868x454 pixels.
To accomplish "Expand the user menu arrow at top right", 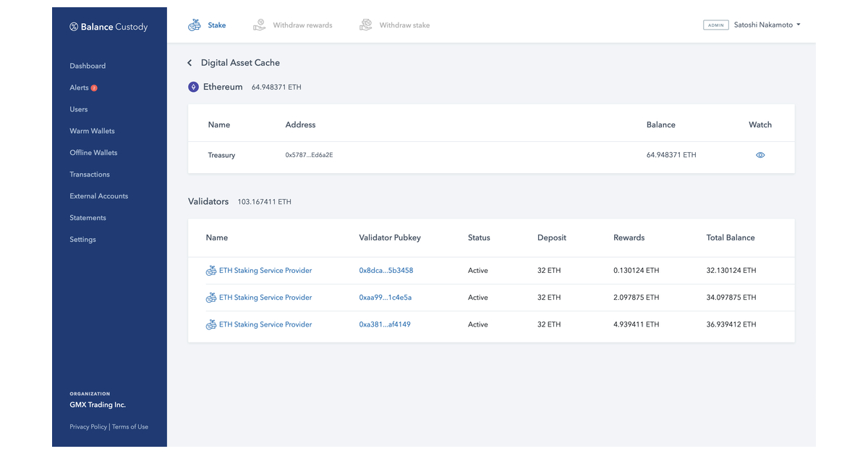I will (x=797, y=24).
